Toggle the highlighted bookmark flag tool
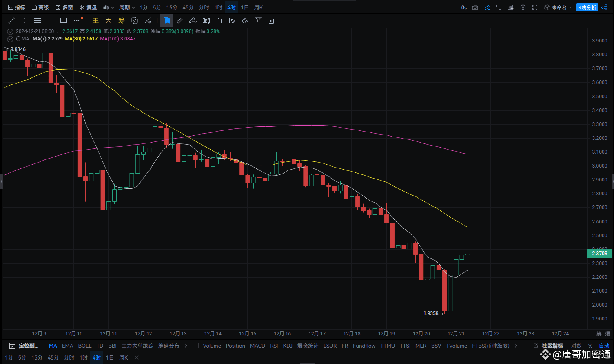This screenshot has width=614, height=364. pos(167,20)
